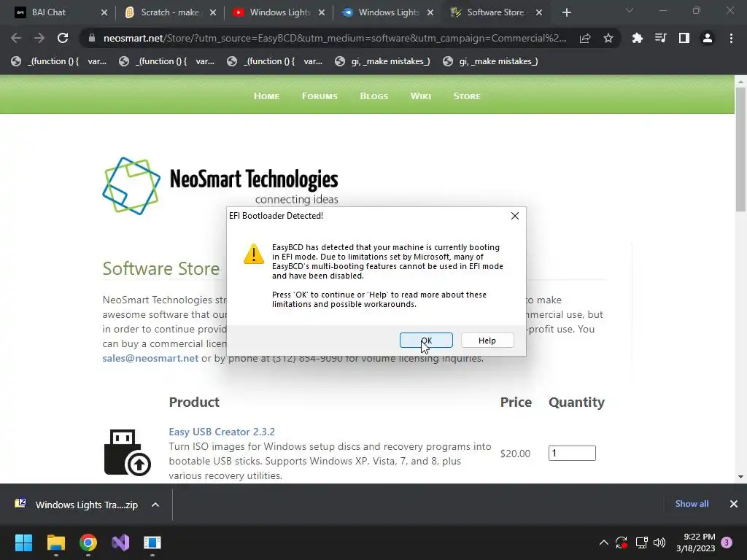Go to Home in site navigation
Image resolution: width=747 pixels, height=560 pixels.
point(266,96)
